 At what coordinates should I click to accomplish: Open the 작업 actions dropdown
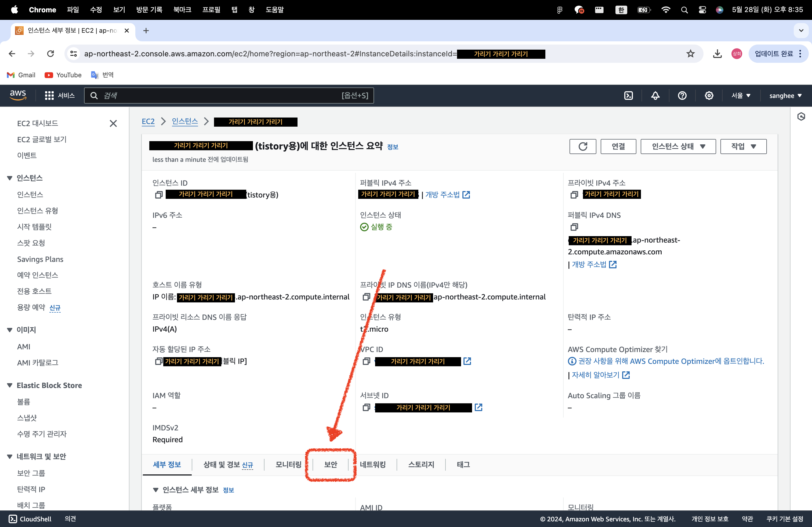pos(743,146)
